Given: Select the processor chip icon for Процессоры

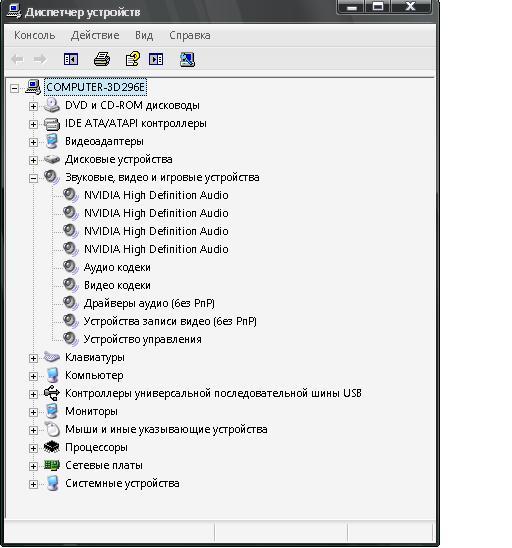Looking at the screenshot, I should (x=52, y=447).
